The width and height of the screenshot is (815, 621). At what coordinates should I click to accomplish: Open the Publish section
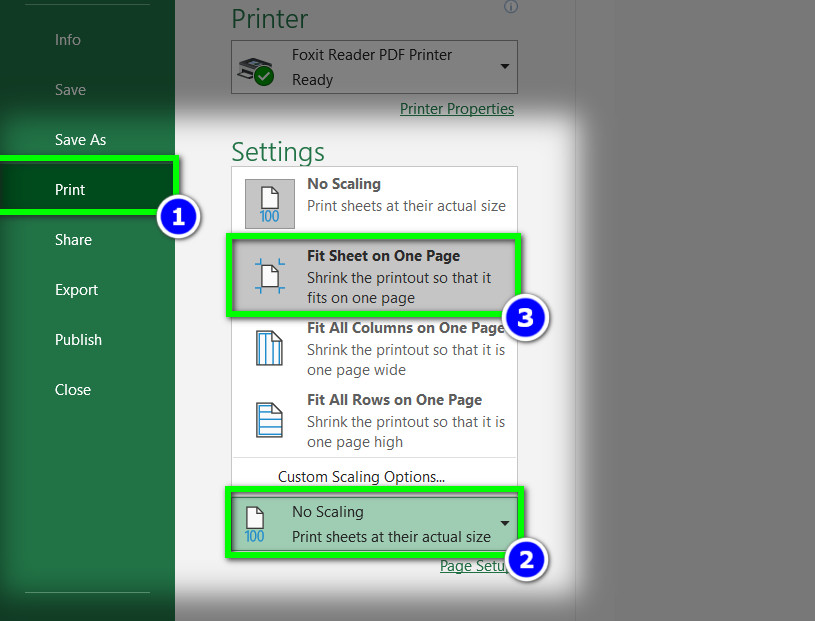pos(78,340)
